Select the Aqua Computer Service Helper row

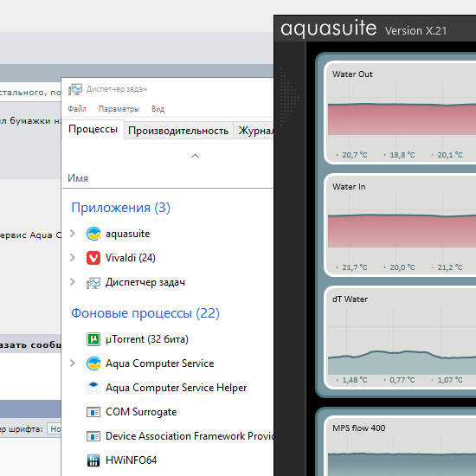tap(168, 388)
